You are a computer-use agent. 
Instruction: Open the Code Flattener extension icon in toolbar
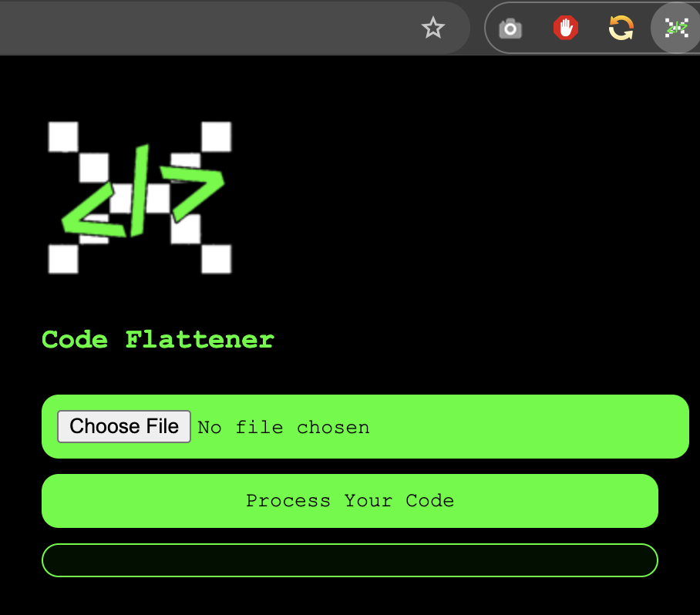[x=676, y=28]
